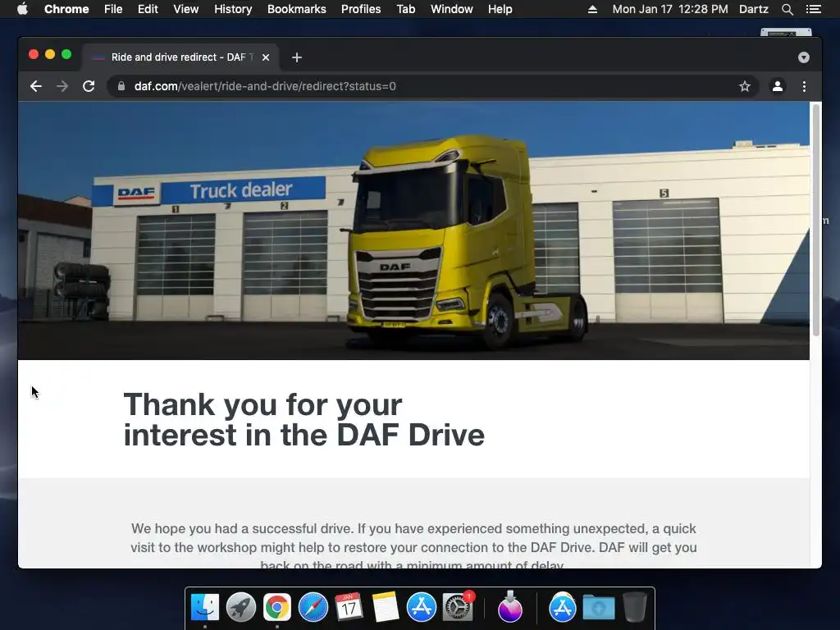This screenshot has height=630, width=840.
Task: Close the Ride and drive redirect tab
Action: click(x=266, y=57)
